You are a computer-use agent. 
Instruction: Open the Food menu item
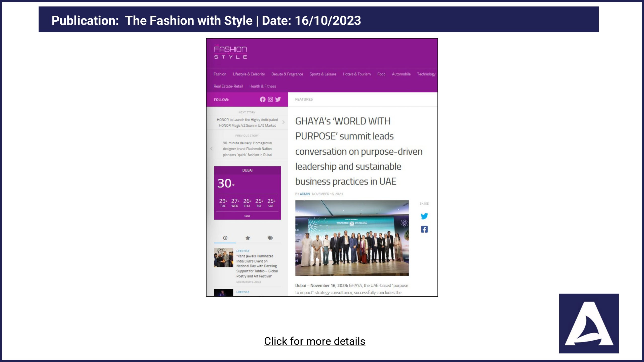click(381, 74)
